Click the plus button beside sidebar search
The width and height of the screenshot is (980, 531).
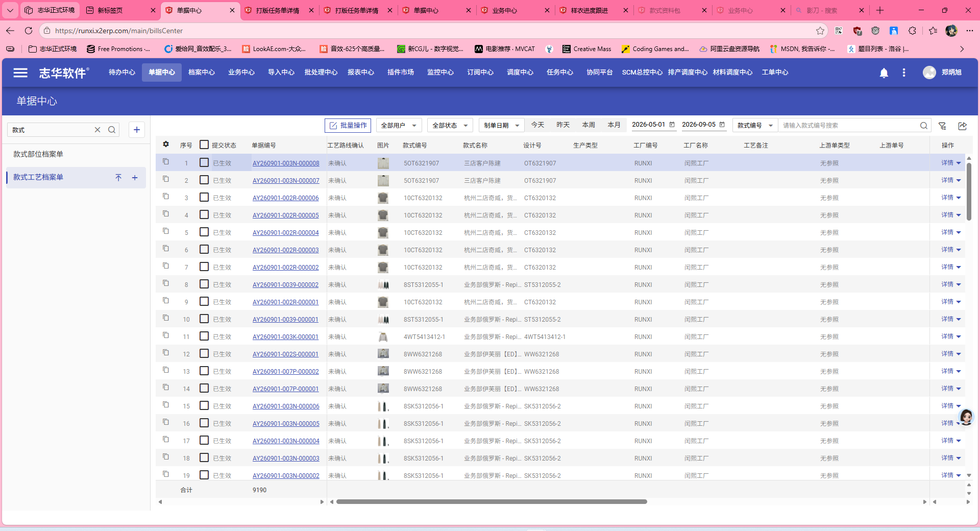(137, 130)
